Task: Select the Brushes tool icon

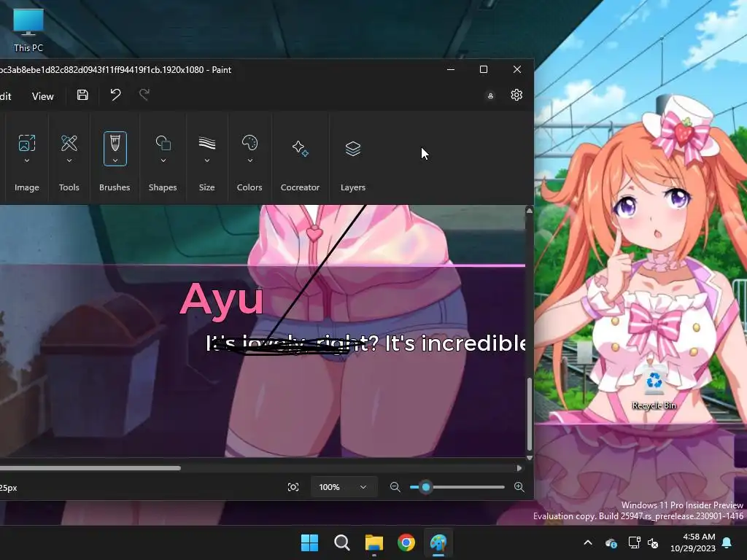Action: pyautogui.click(x=115, y=143)
